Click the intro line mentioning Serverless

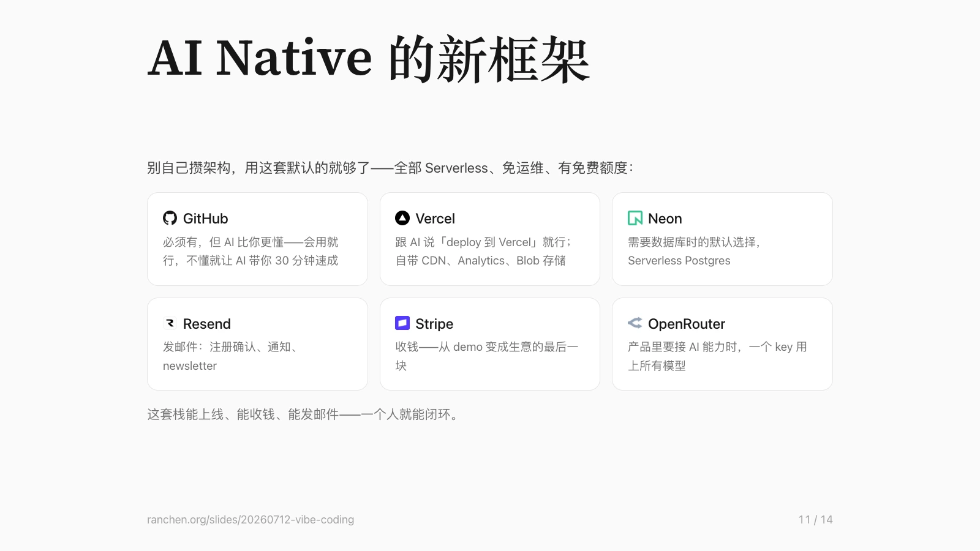[x=390, y=168]
